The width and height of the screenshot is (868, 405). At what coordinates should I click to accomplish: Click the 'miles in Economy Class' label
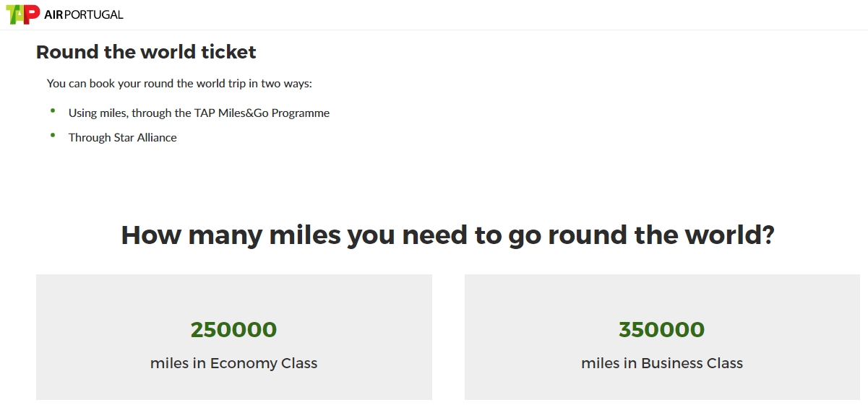click(233, 363)
